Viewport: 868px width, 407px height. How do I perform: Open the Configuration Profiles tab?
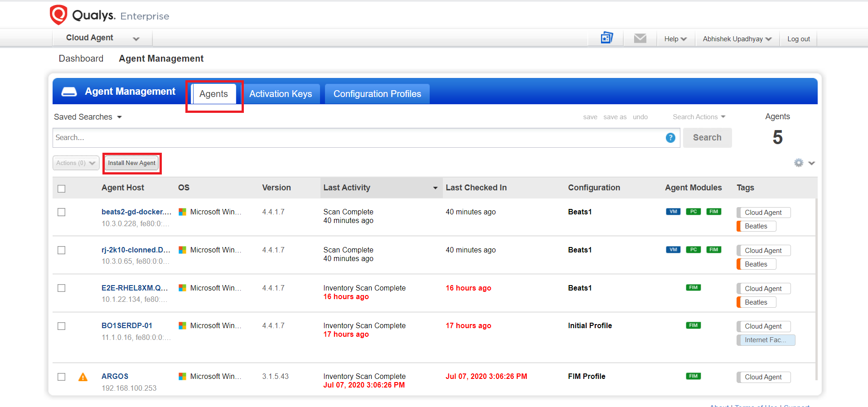(377, 94)
